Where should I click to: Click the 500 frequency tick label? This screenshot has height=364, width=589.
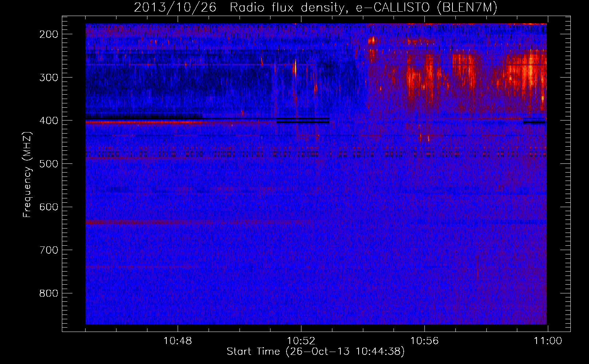pyautogui.click(x=48, y=164)
